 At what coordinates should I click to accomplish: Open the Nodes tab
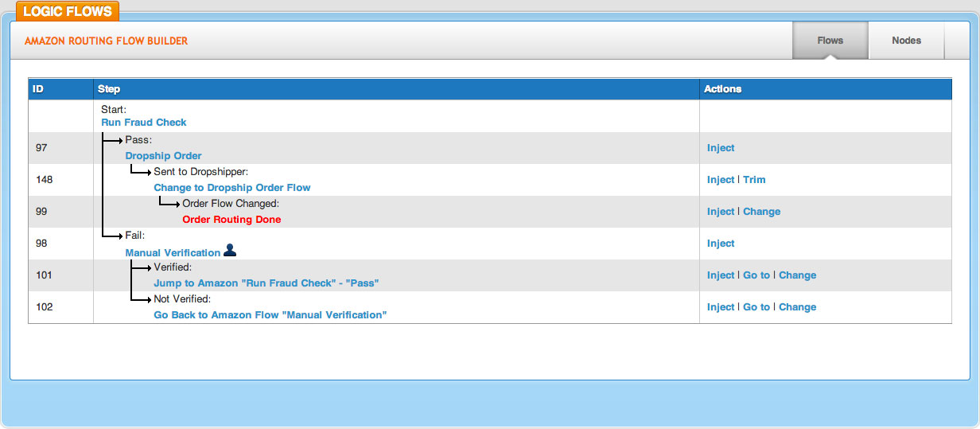(x=906, y=41)
